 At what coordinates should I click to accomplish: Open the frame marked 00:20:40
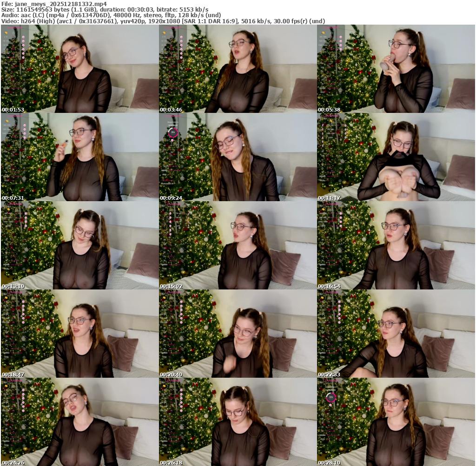238,334
